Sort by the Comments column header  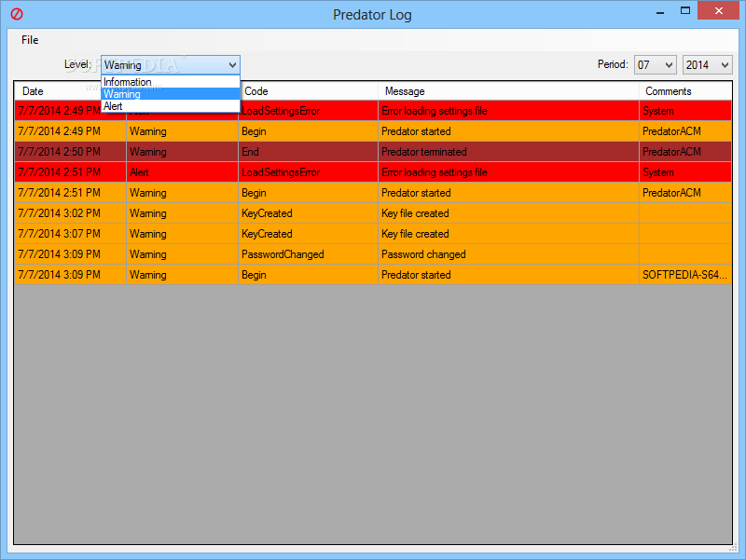click(685, 91)
